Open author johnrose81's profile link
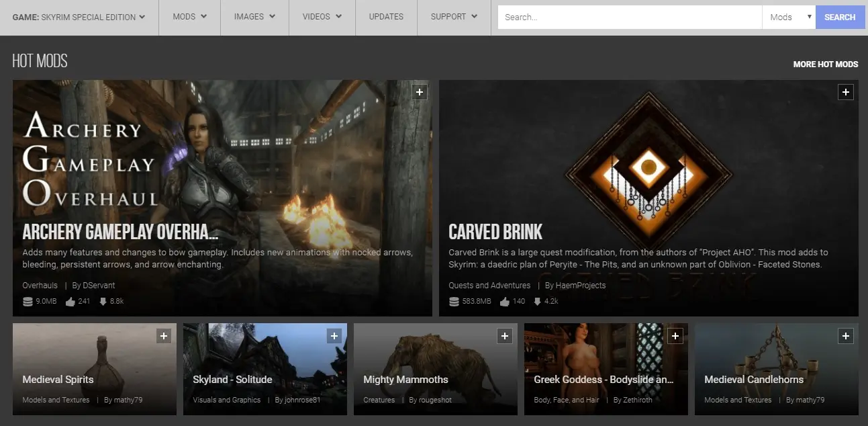 pos(303,400)
